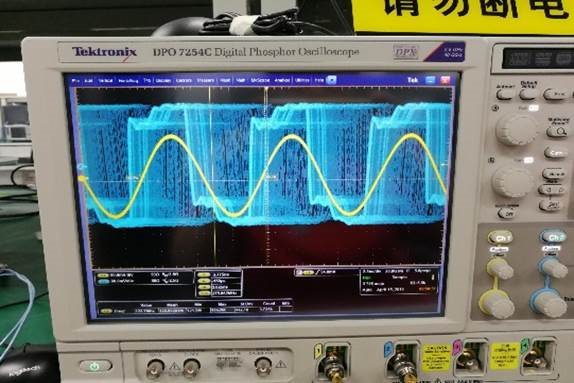Click the frequency measurement badge in the results row

point(107,311)
